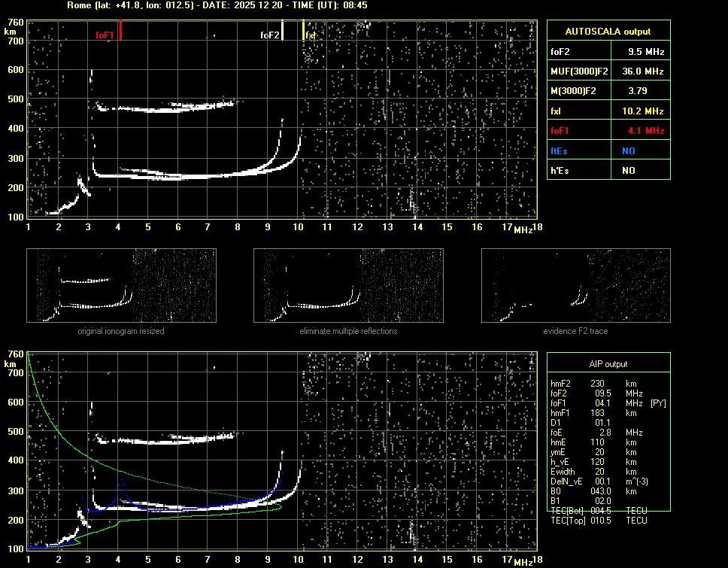Click the AUTOSCALA output header

(608, 32)
